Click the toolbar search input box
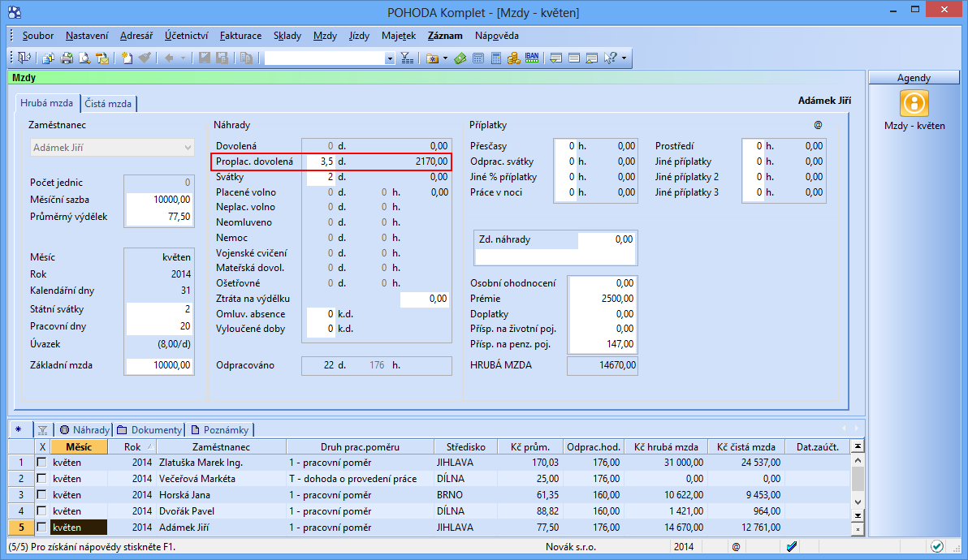Image resolution: width=968 pixels, height=560 pixels. click(x=325, y=58)
